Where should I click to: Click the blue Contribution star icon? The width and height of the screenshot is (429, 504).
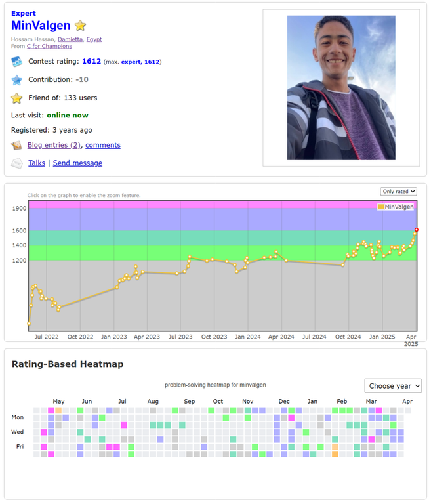(x=17, y=80)
